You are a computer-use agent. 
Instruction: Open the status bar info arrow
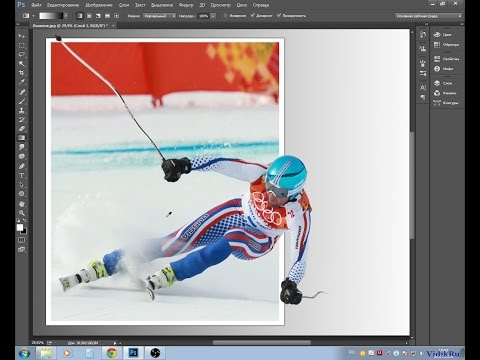(x=115, y=343)
